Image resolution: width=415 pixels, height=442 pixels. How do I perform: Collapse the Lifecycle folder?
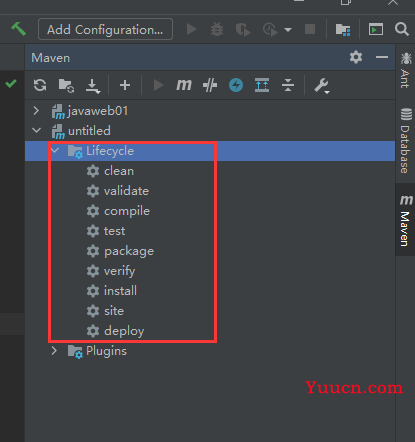click(55, 151)
